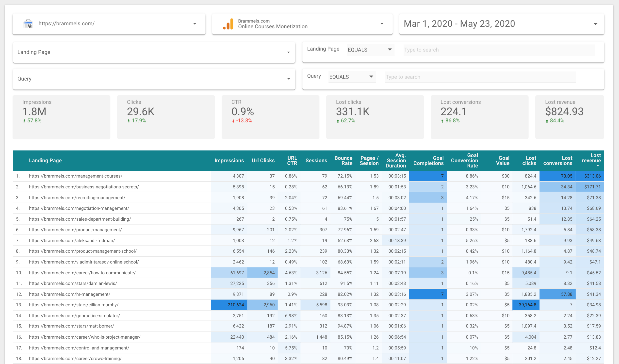Viewport: 619px width, 364px height.
Task: Sort the table by Bounce Rate column
Action: (343, 160)
